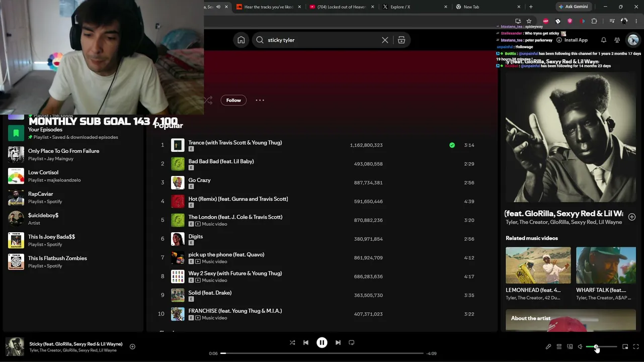Open a new browser tab
644x362 pixels.
531,7
